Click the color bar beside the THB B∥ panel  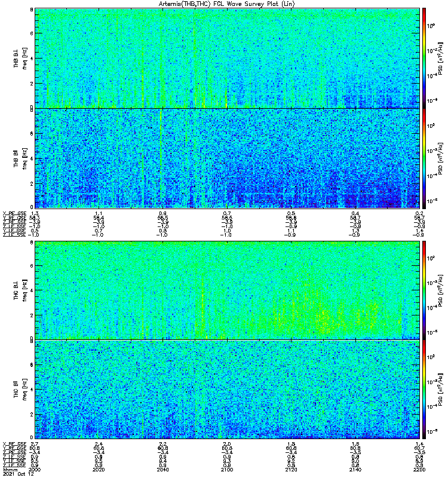click(424, 158)
